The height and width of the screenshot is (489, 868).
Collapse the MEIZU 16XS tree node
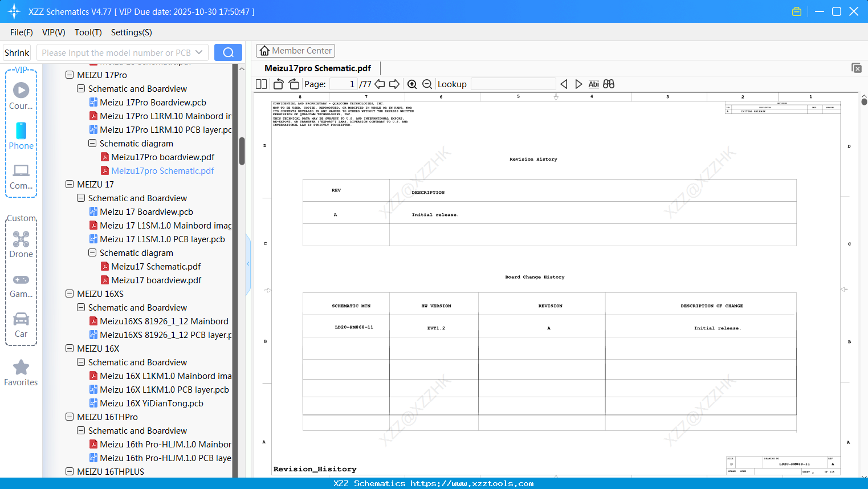click(x=70, y=294)
